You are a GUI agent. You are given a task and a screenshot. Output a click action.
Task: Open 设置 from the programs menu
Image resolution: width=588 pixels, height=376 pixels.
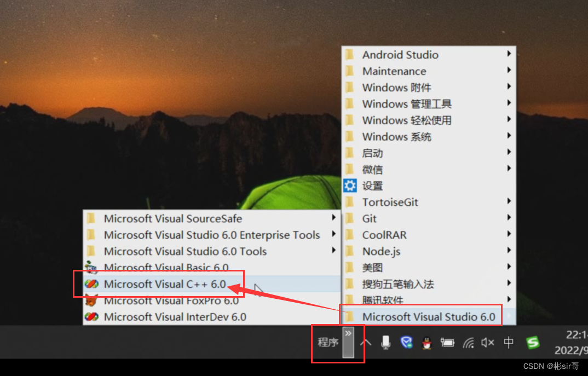429,186
